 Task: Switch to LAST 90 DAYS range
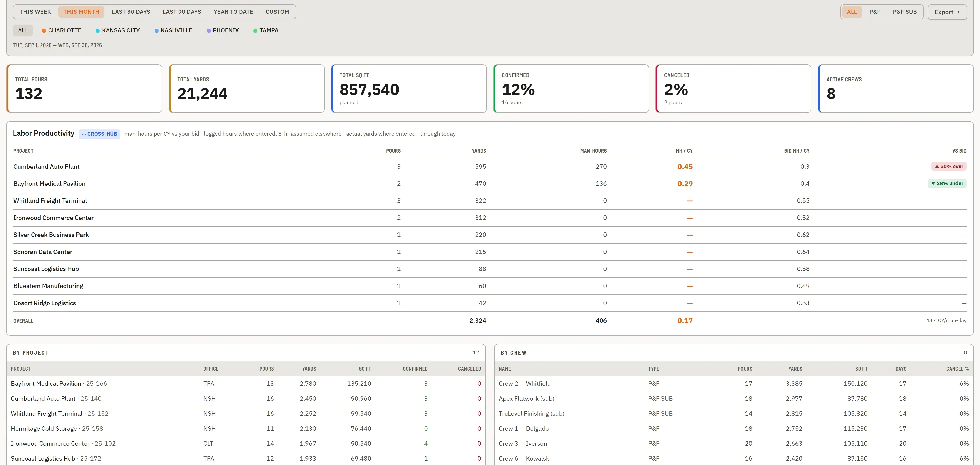coord(182,12)
